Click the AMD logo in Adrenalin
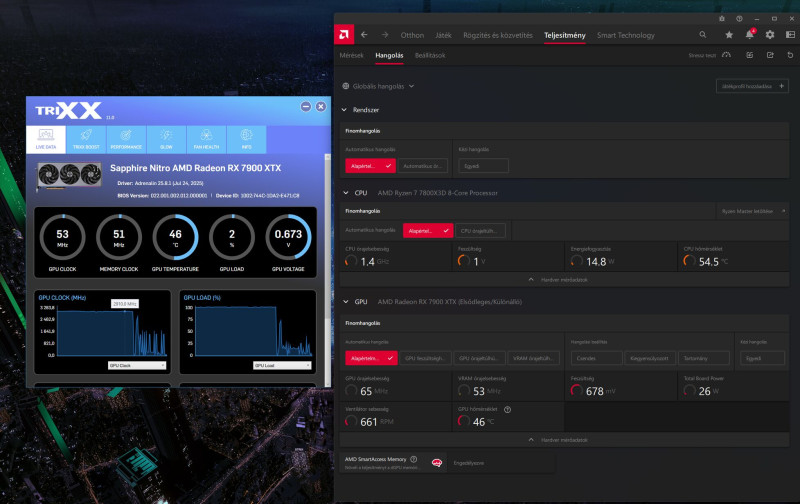This screenshot has width=800, height=504. 344,35
